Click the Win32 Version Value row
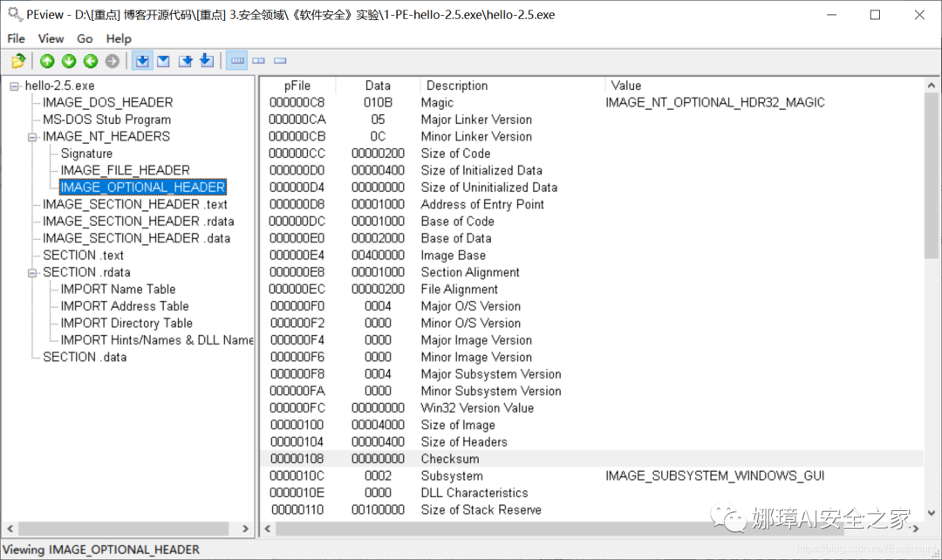The image size is (942, 560). (x=591, y=408)
